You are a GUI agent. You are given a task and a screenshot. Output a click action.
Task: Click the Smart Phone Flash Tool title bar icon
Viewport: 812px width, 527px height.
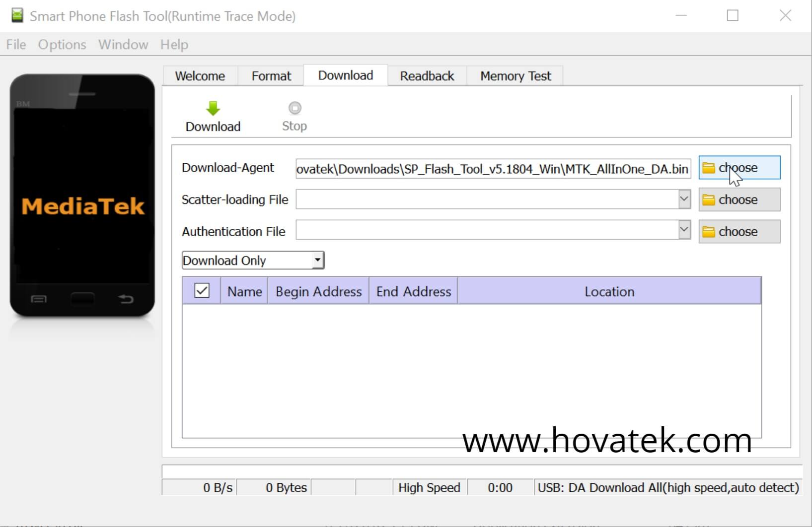(x=17, y=15)
